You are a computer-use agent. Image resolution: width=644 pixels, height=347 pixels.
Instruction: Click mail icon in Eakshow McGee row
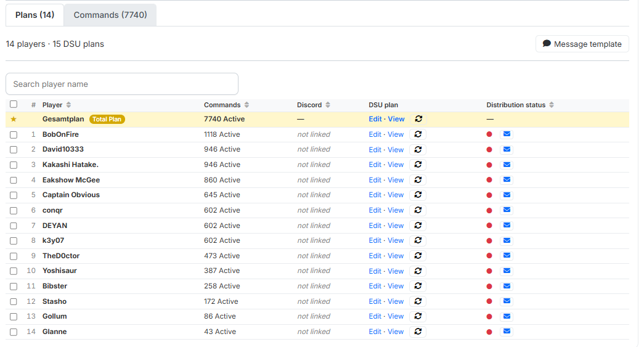[x=507, y=179]
